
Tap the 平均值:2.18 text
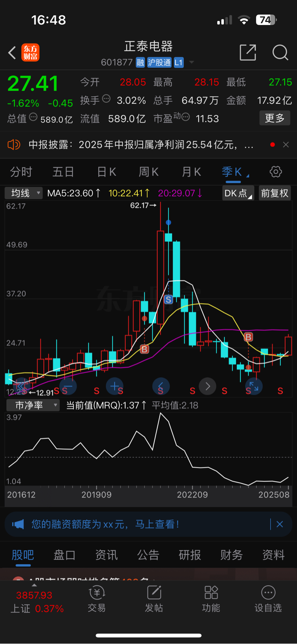[175, 405]
